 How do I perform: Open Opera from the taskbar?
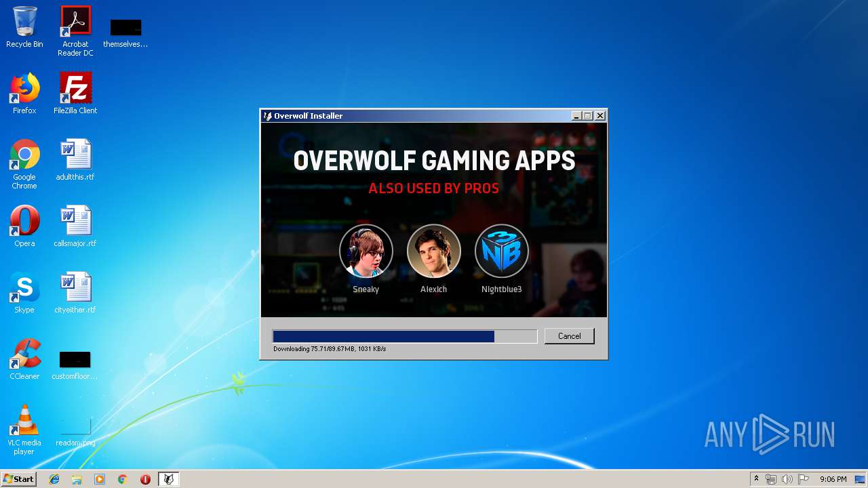(x=145, y=479)
